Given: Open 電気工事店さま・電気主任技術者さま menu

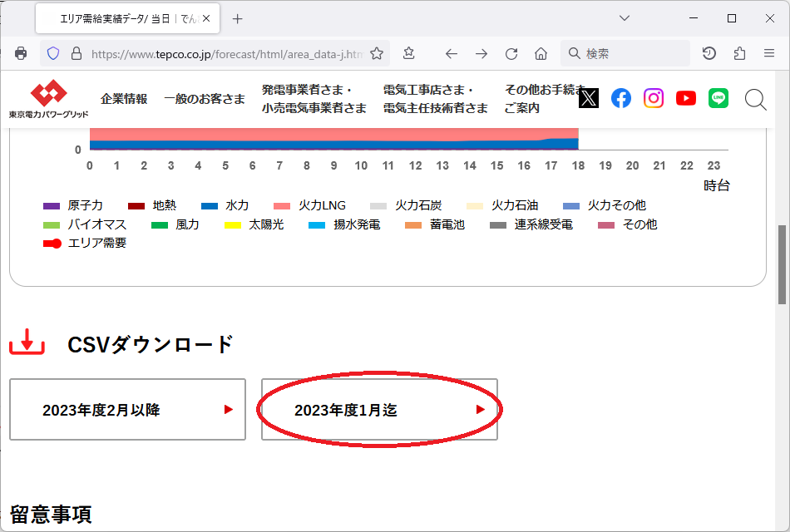Looking at the screenshot, I should (435, 99).
